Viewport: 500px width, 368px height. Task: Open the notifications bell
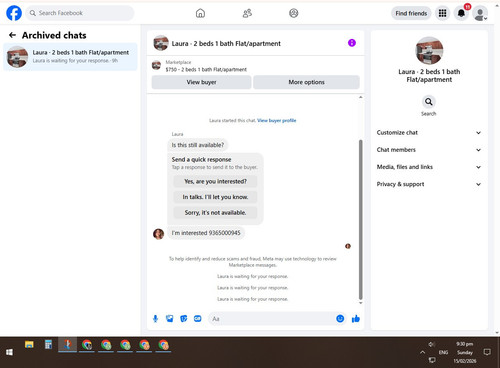click(x=461, y=13)
